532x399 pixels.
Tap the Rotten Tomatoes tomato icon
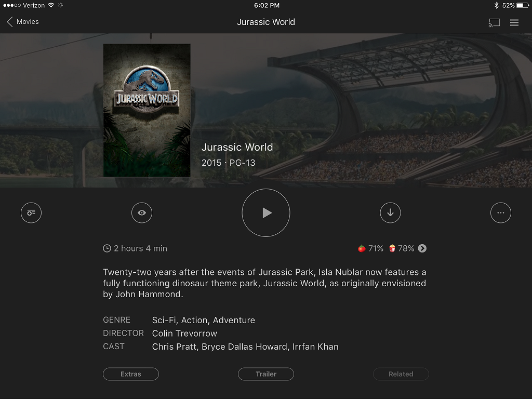[x=362, y=248]
